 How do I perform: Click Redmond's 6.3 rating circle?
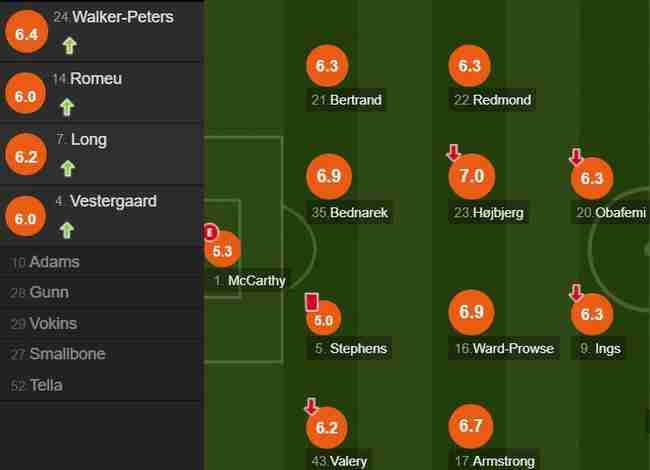point(469,65)
